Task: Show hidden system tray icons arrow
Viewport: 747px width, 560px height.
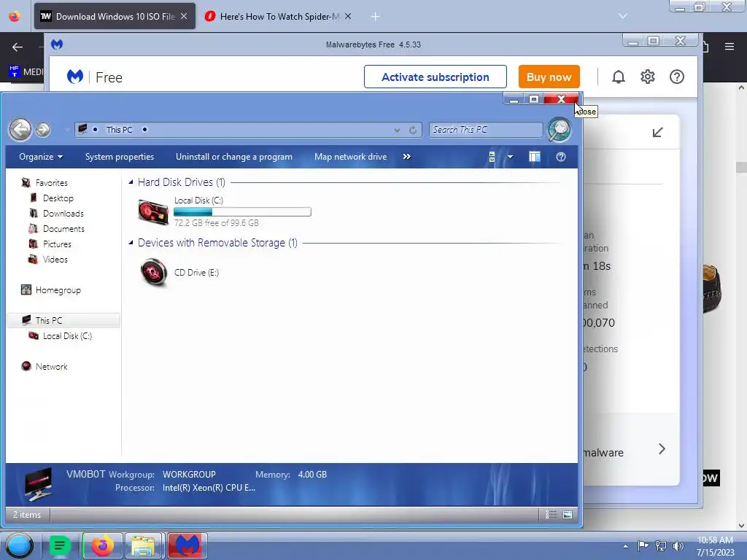Action: point(625,546)
